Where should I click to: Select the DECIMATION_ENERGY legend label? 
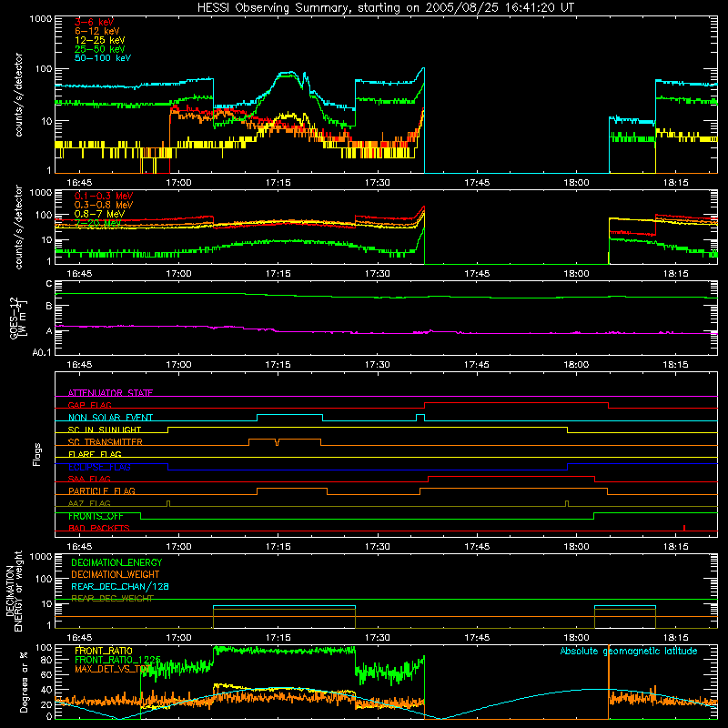[x=116, y=562]
